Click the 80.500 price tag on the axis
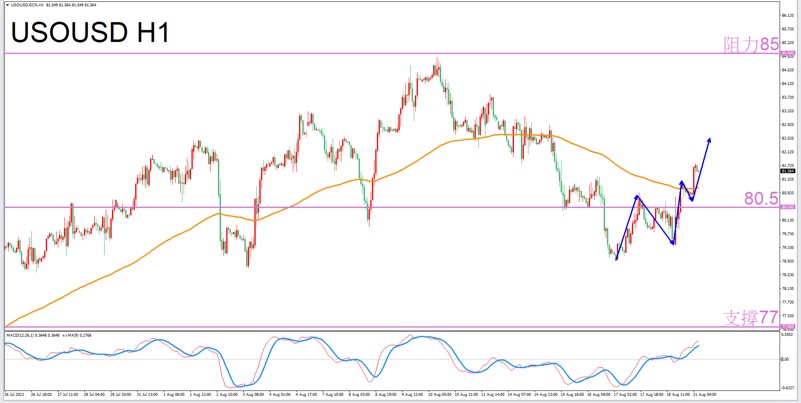This screenshot has height=403, width=801. 786,207
